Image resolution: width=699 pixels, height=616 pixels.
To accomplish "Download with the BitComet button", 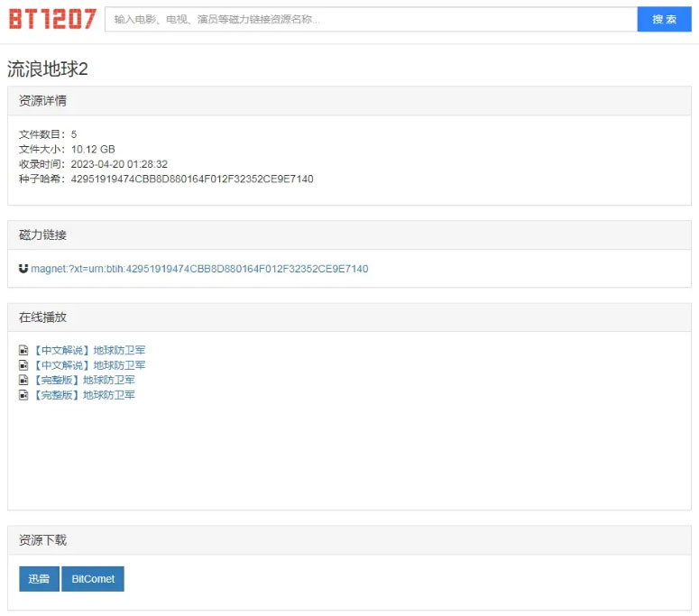I will (x=93, y=578).
